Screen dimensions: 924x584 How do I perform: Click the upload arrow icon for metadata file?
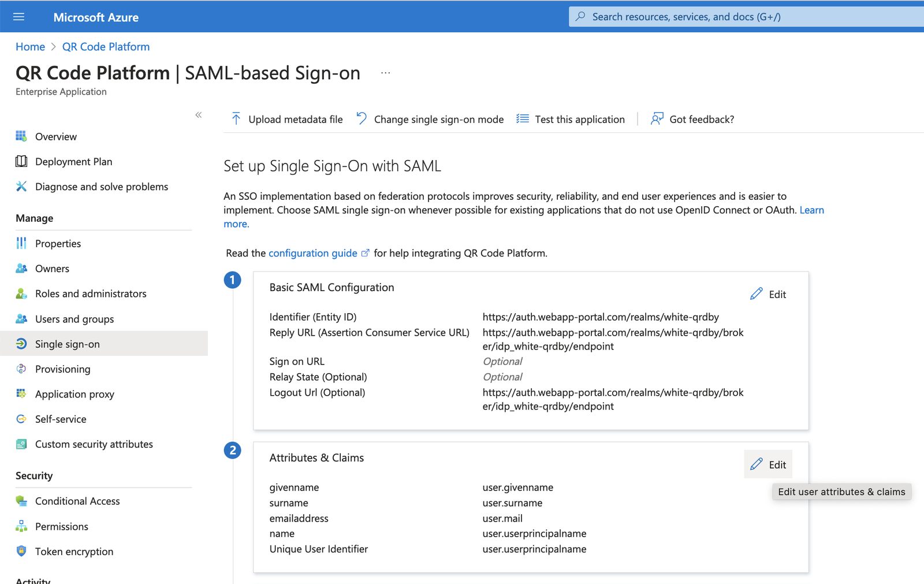(x=236, y=118)
